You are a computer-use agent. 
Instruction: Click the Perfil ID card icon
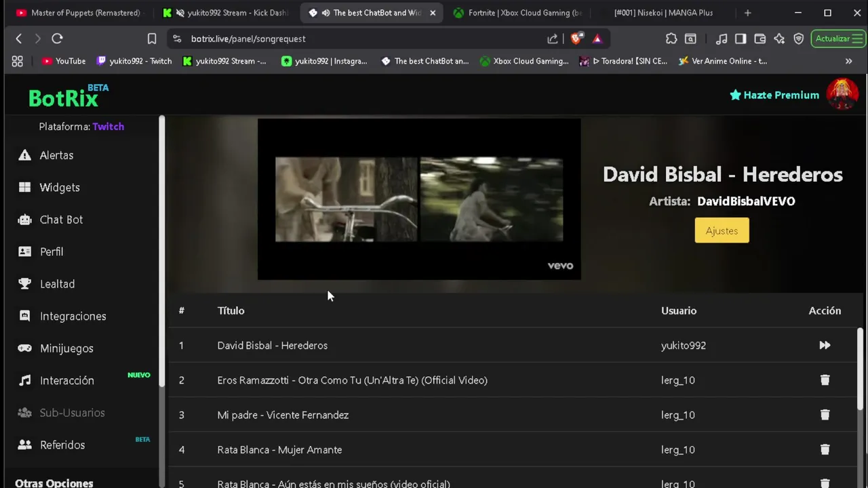coord(25,251)
